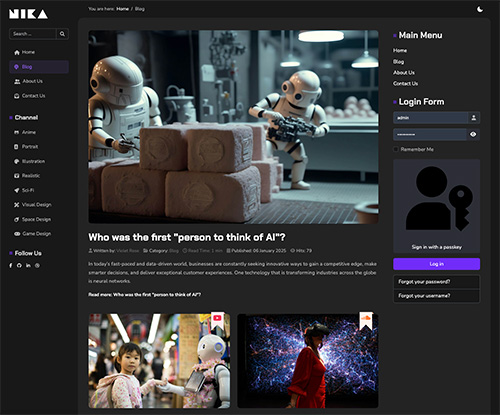
Task: Open Home in Main Menu panel
Action: (x=400, y=51)
